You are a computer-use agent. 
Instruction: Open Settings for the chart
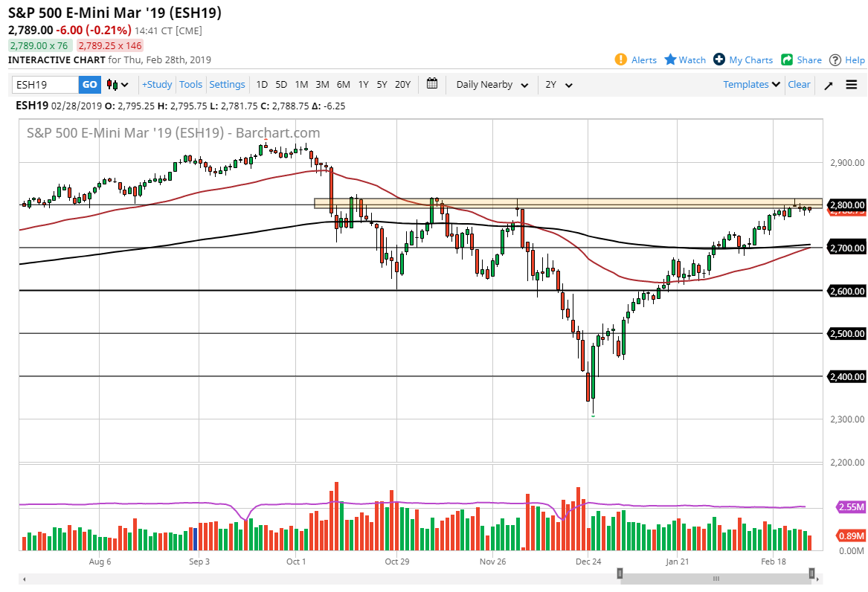pyautogui.click(x=227, y=84)
